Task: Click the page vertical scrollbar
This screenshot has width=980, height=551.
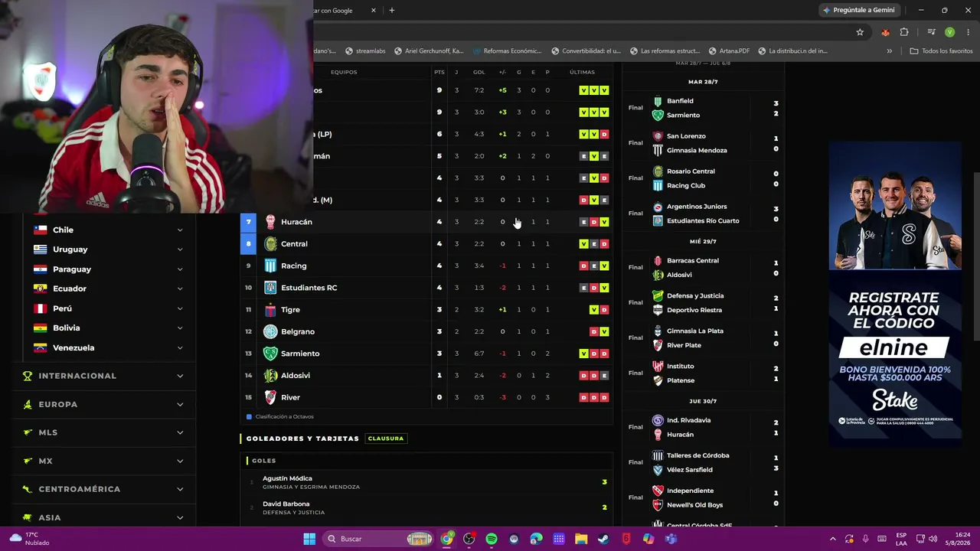Action: (x=975, y=256)
